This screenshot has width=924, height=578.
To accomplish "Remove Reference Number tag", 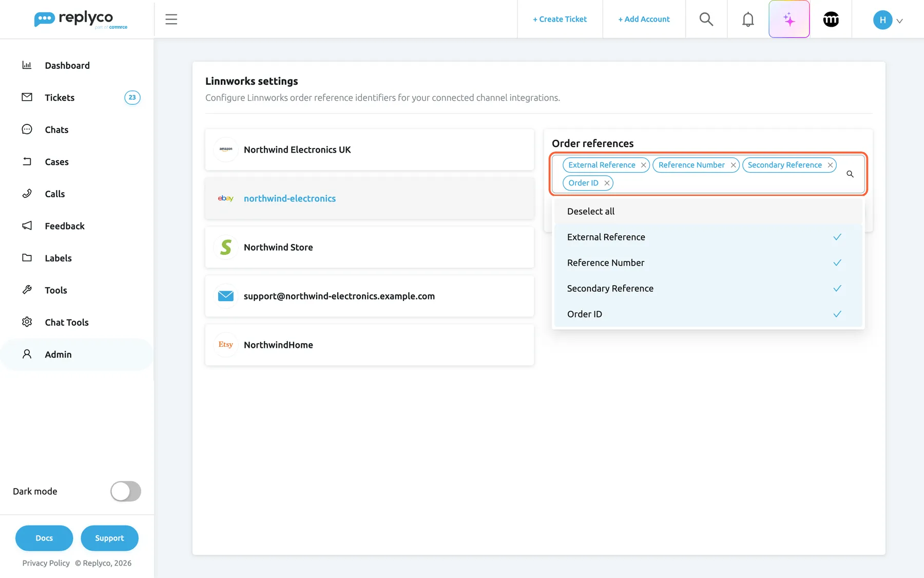I will pyautogui.click(x=733, y=165).
